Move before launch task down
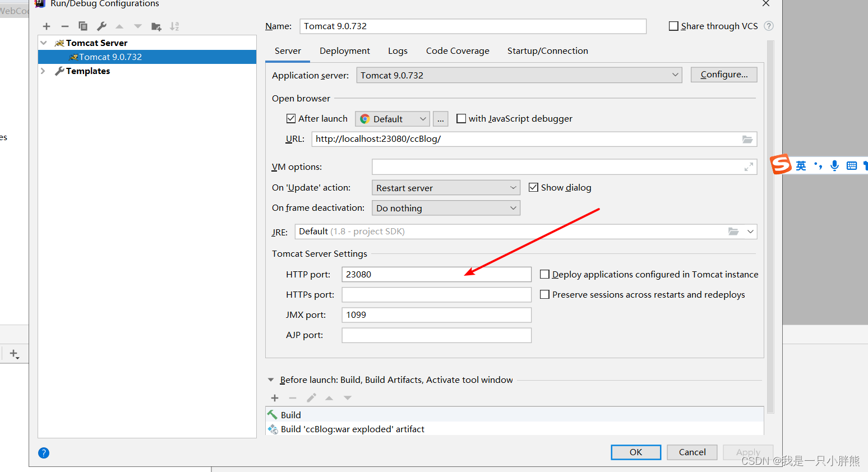The height and width of the screenshot is (472, 868). (348, 398)
